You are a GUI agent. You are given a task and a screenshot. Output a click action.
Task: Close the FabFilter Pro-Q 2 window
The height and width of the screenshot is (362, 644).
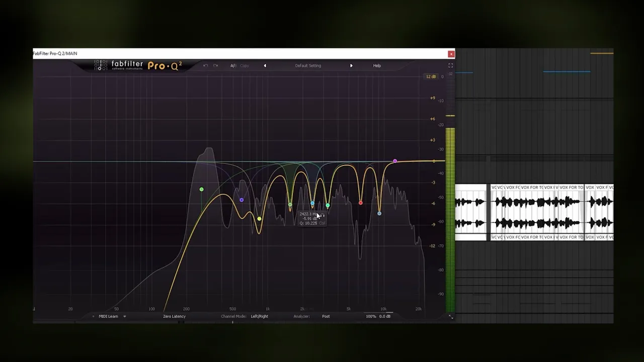[451, 54]
